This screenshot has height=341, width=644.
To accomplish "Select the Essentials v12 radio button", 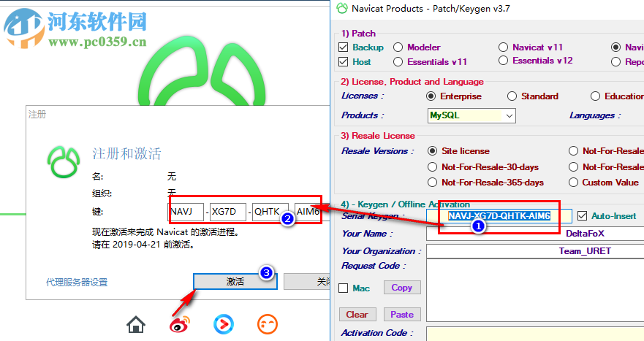I will (503, 61).
